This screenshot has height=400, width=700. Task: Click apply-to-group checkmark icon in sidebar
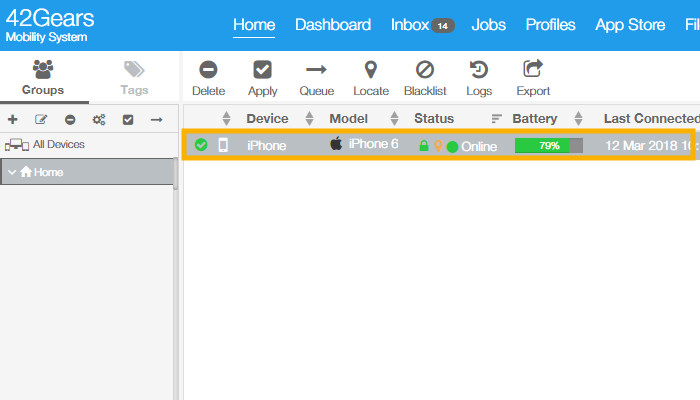(x=128, y=120)
